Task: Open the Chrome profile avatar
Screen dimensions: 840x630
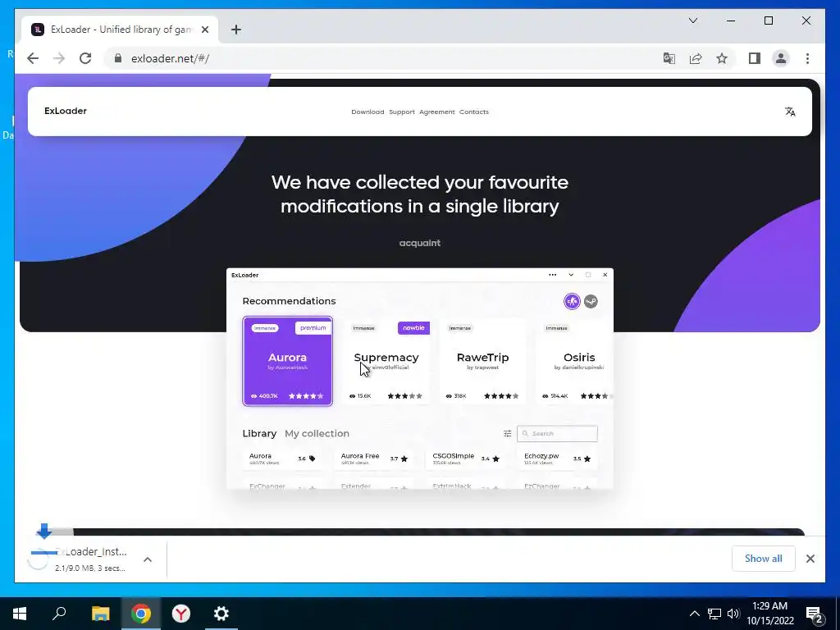Action: 781,58
